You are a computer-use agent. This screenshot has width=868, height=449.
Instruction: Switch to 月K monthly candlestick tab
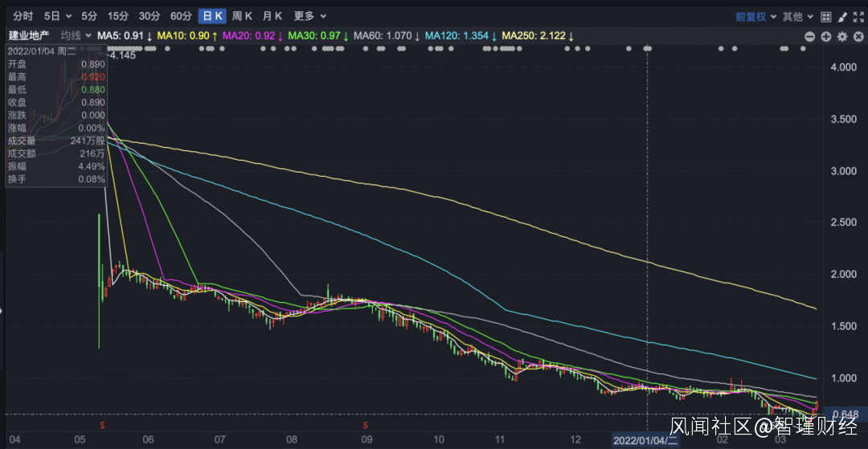click(272, 17)
